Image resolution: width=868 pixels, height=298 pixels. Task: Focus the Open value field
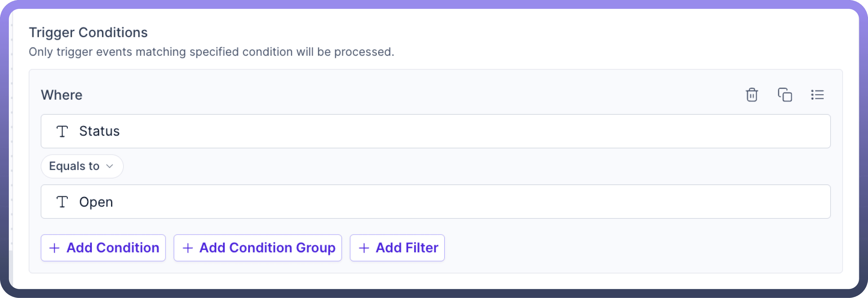pos(435,202)
